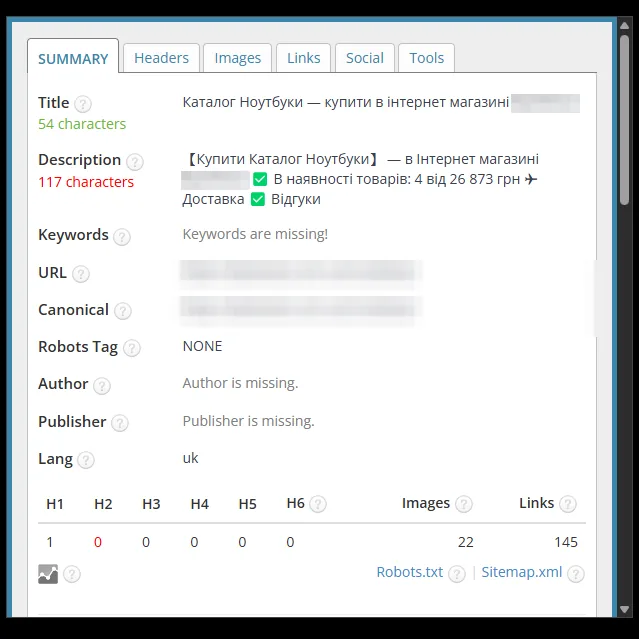Click the help icon next to Images count
Viewport: 639px width, 639px height.
coord(464,504)
